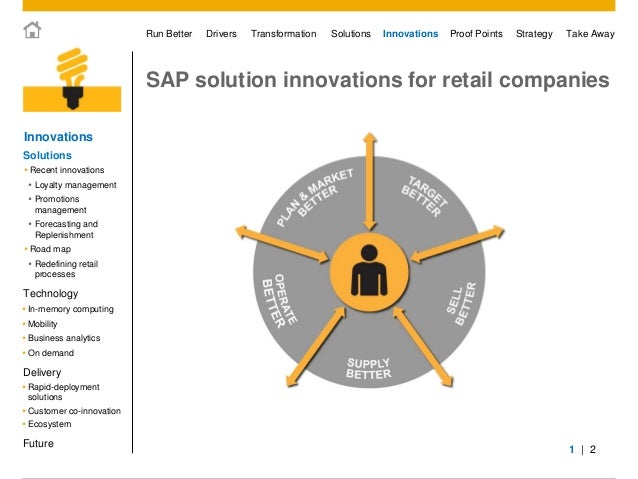Open the Drivers tab

click(x=221, y=34)
